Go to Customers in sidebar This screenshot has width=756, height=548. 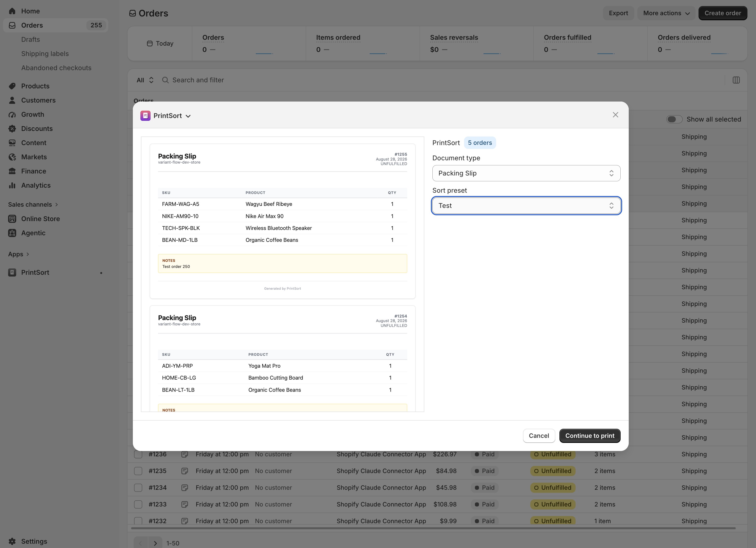pyautogui.click(x=38, y=100)
